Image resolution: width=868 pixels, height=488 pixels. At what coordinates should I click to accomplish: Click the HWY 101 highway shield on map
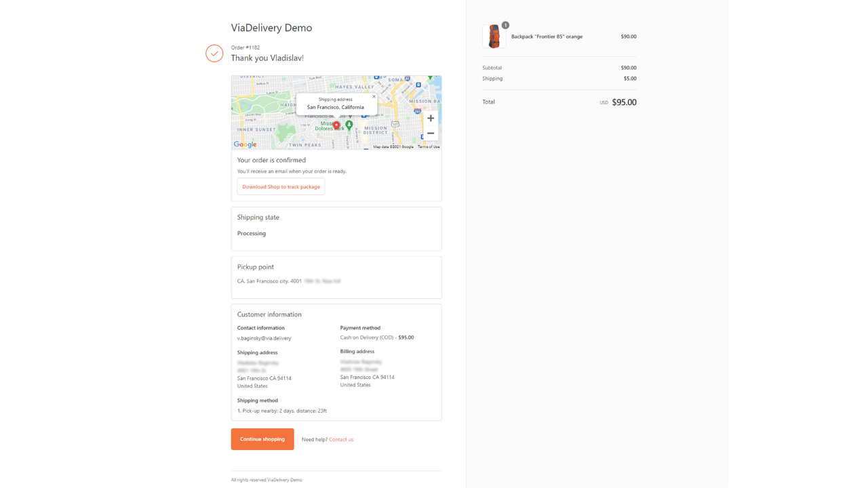(x=395, y=125)
